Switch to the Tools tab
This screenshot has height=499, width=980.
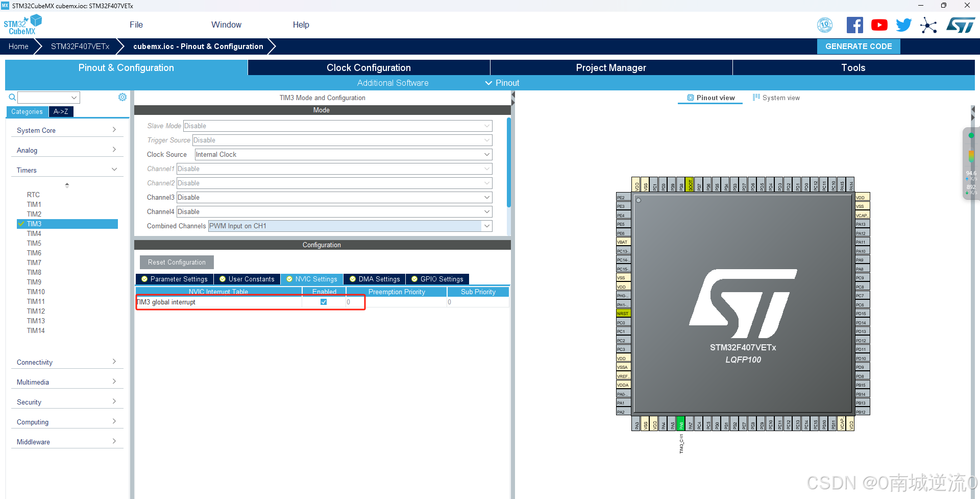(853, 67)
